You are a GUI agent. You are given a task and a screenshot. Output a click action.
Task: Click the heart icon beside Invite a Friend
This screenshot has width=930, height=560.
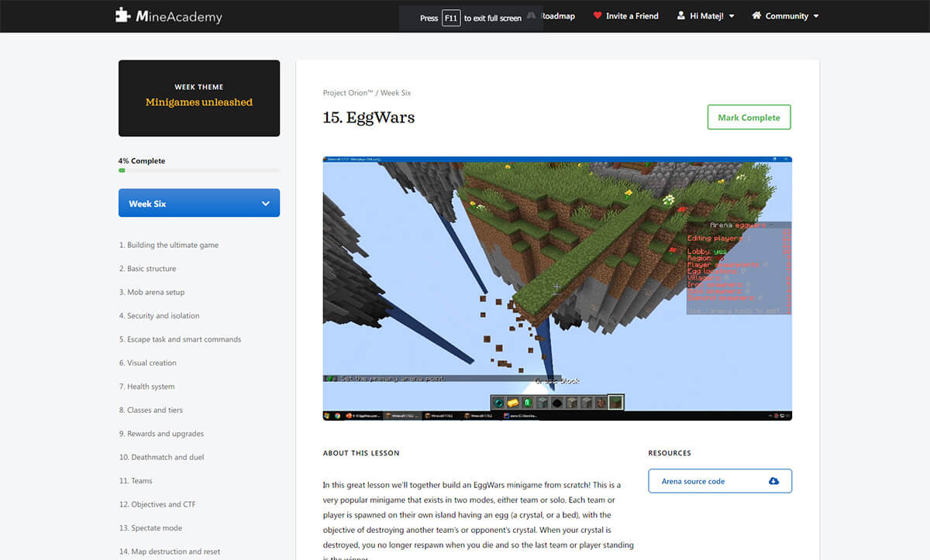598,15
